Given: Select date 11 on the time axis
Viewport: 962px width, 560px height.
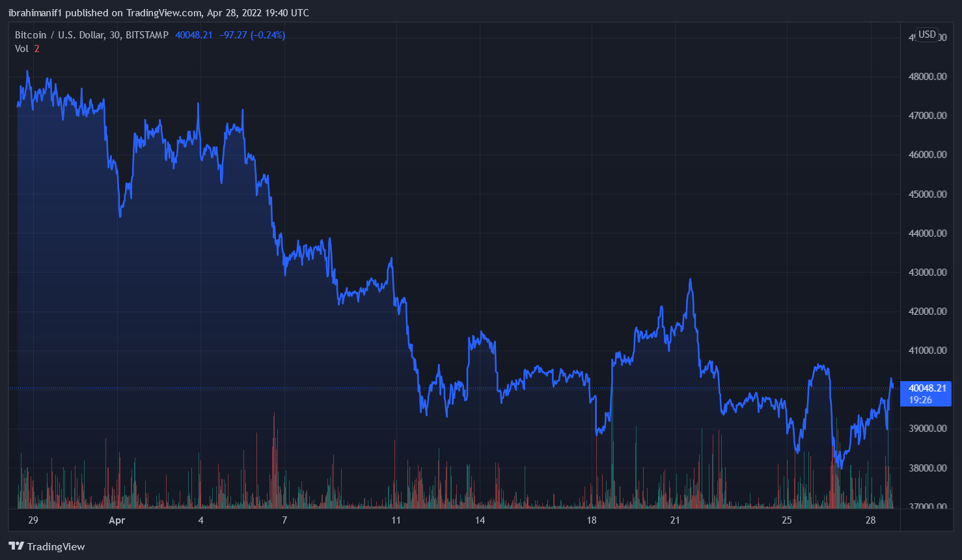Looking at the screenshot, I should click(x=396, y=520).
